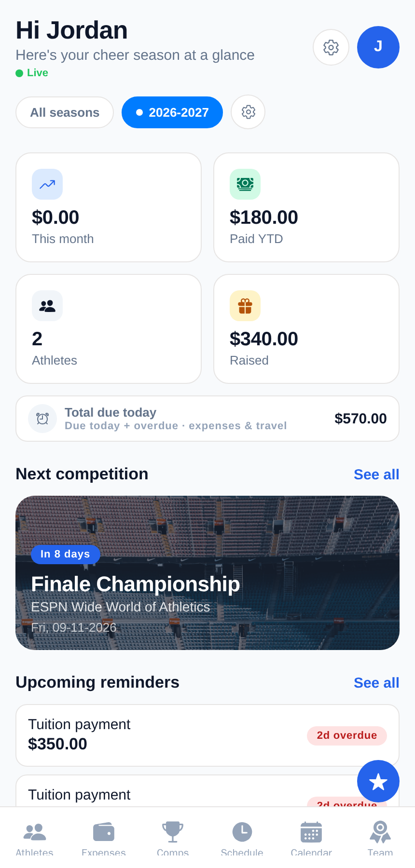Tap the star floating action button

pyautogui.click(x=378, y=781)
